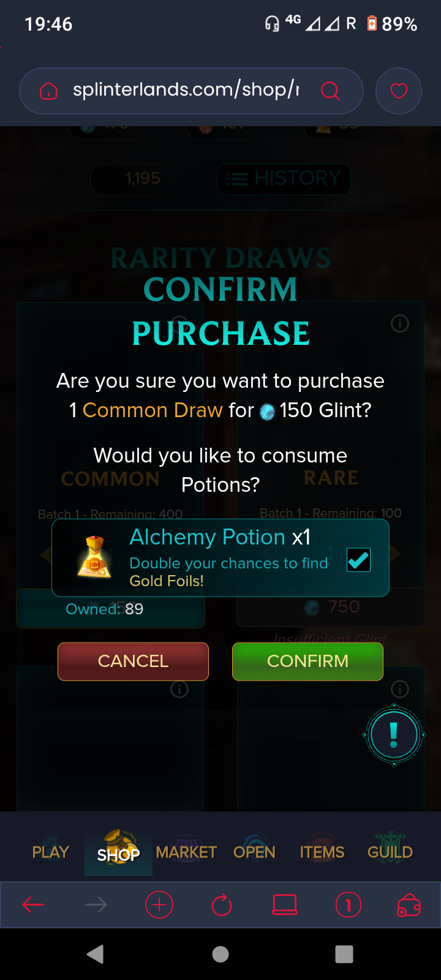
Task: Tap the heart favorites icon
Action: [x=399, y=91]
